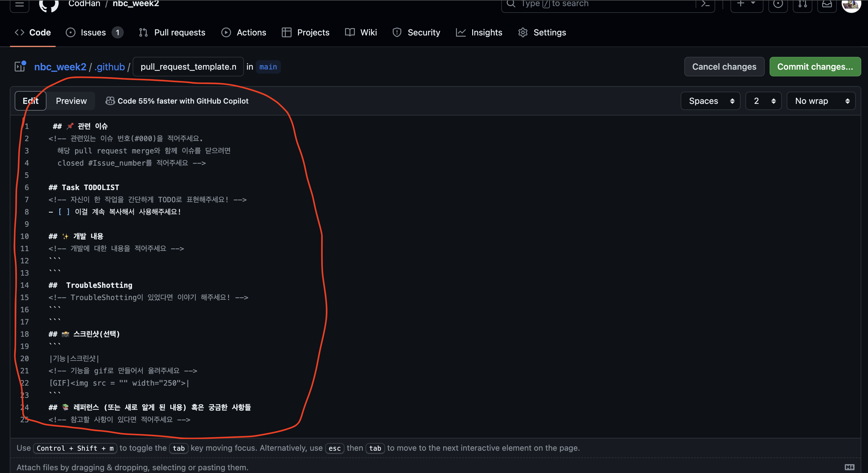Open the command palette icon
Image resolution: width=868 pixels, height=473 pixels.
click(x=705, y=4)
